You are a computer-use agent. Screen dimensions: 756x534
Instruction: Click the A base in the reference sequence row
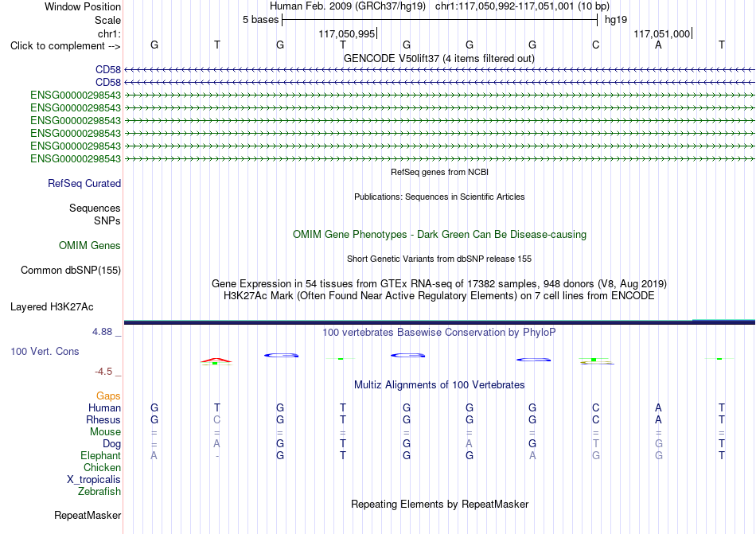click(x=659, y=45)
